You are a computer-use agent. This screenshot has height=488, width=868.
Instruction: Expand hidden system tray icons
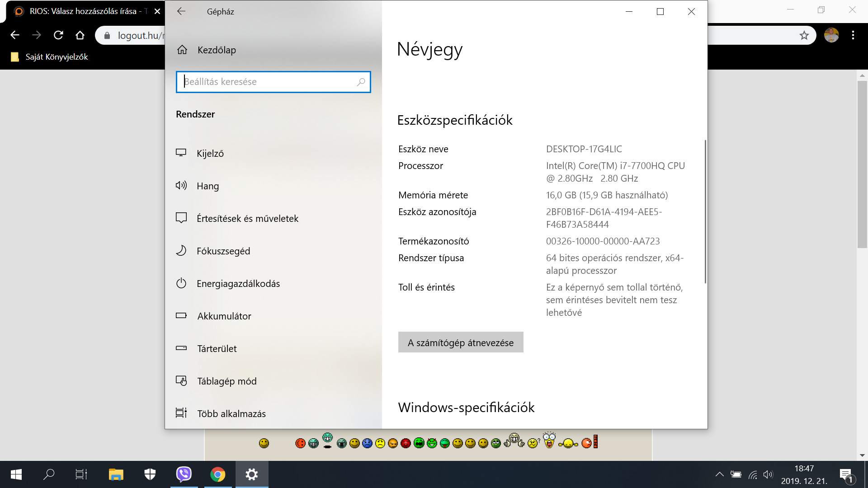click(x=719, y=474)
